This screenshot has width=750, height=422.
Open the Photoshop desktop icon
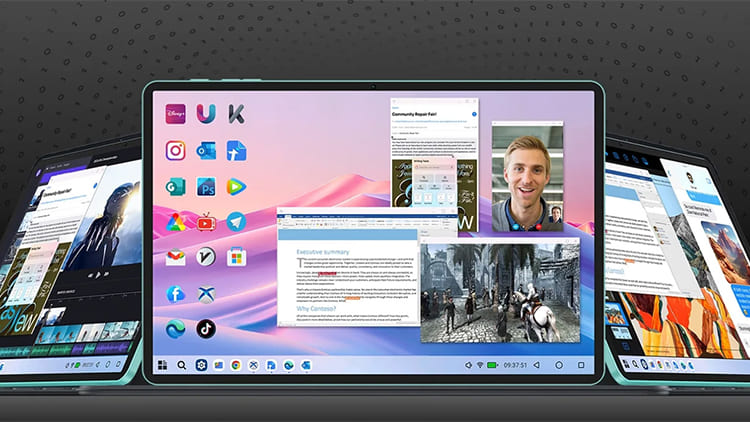[206, 186]
